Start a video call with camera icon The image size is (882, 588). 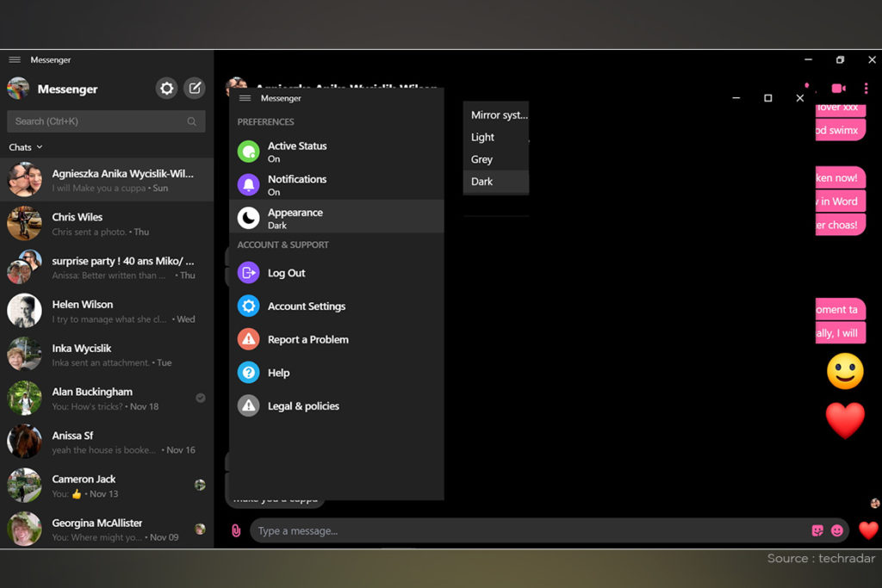pyautogui.click(x=838, y=89)
